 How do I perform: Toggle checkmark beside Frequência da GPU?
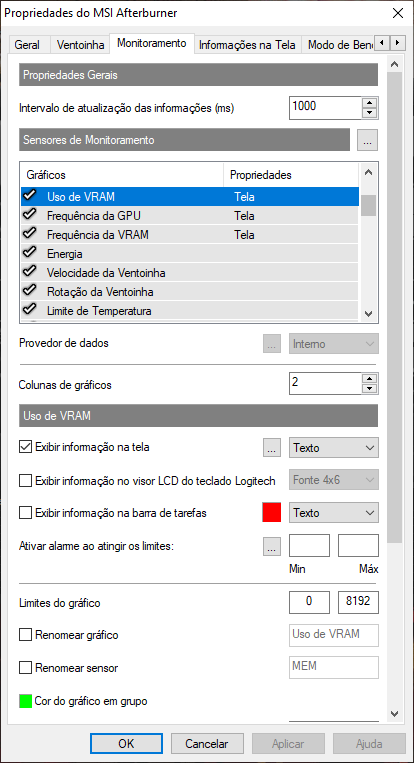[30, 215]
